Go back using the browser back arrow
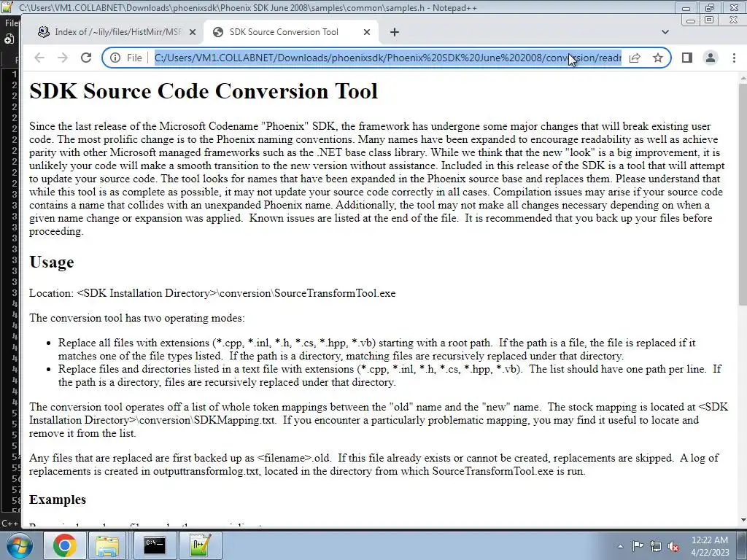 click(39, 58)
